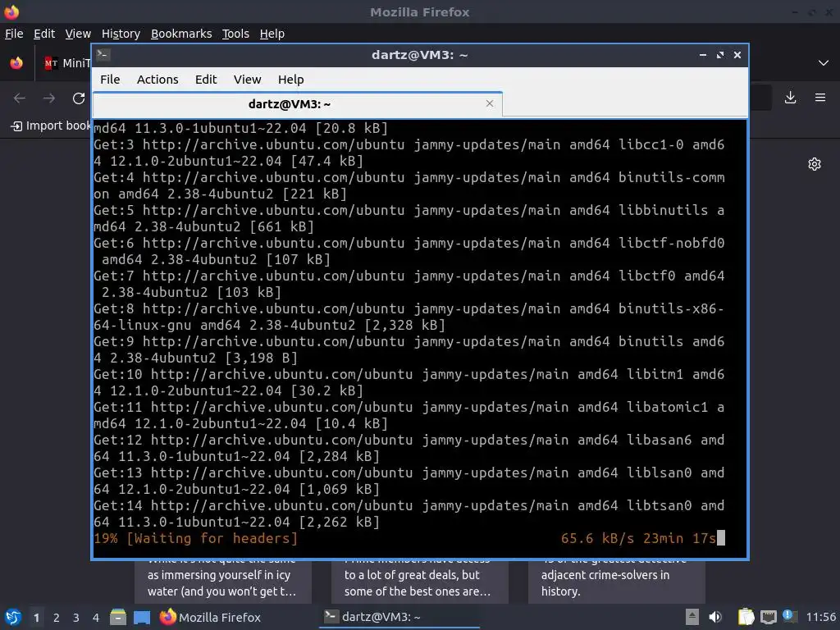Select the MiniT browser tab

tap(66, 63)
